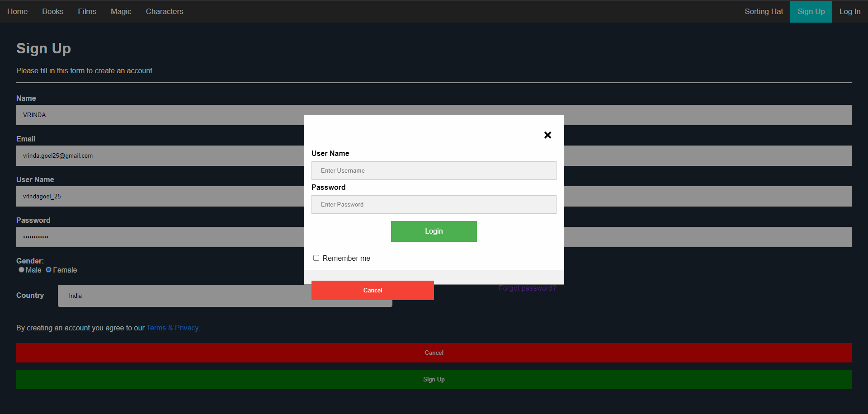Image resolution: width=868 pixels, height=414 pixels.
Task: Submit the form with Sign Up button
Action: 434,379
